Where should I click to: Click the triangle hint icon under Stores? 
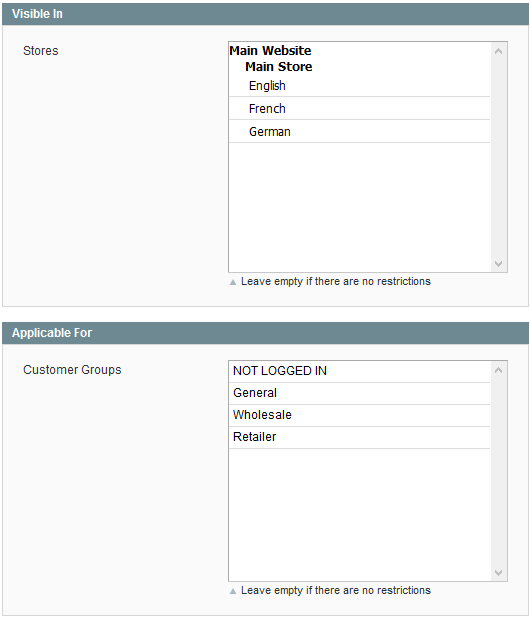point(233,282)
